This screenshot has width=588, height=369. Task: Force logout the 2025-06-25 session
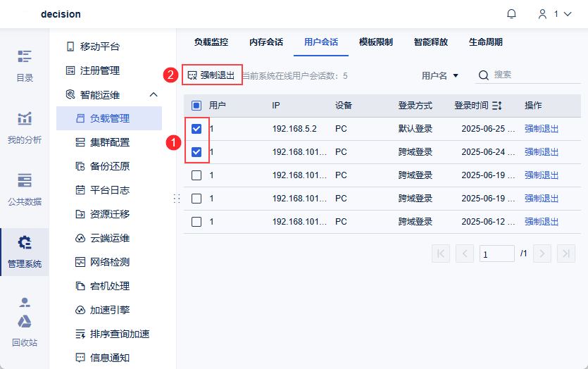[x=542, y=129]
